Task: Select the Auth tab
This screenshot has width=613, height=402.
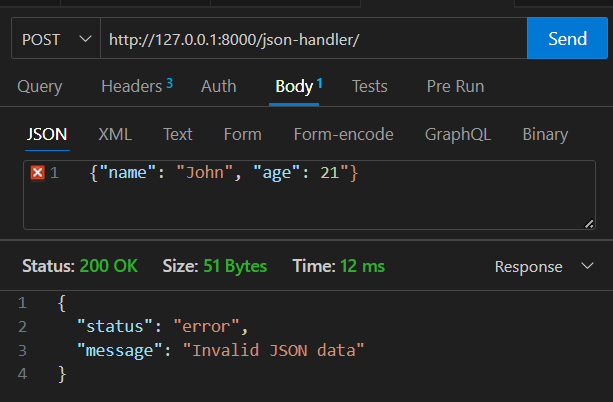Action: [219, 87]
